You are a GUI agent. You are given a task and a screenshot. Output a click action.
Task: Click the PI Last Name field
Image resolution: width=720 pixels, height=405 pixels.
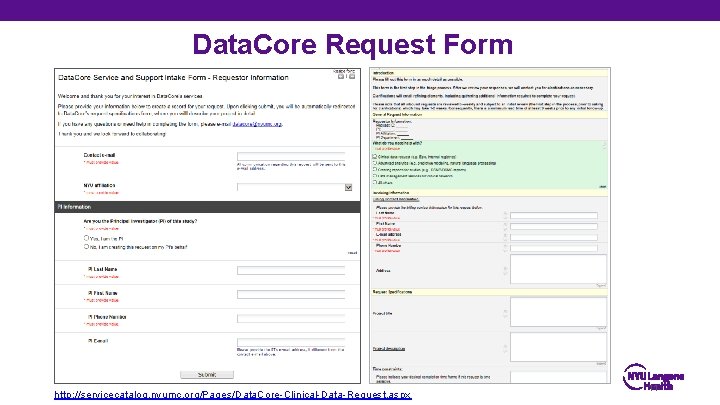291,270
